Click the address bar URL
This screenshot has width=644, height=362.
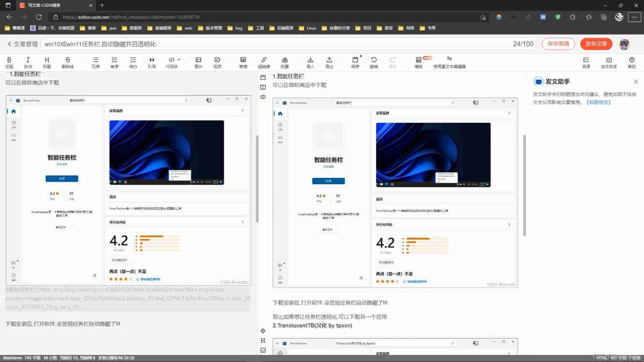(x=131, y=17)
